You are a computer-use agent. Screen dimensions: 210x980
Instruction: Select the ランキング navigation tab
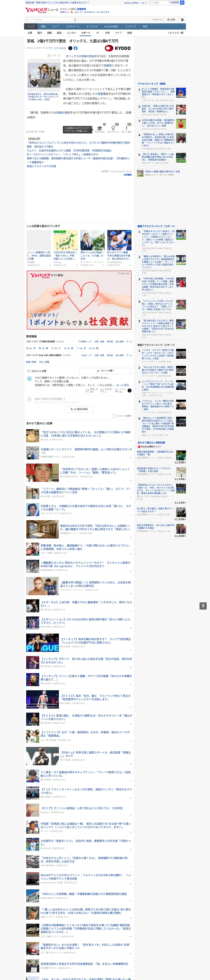[130, 27]
